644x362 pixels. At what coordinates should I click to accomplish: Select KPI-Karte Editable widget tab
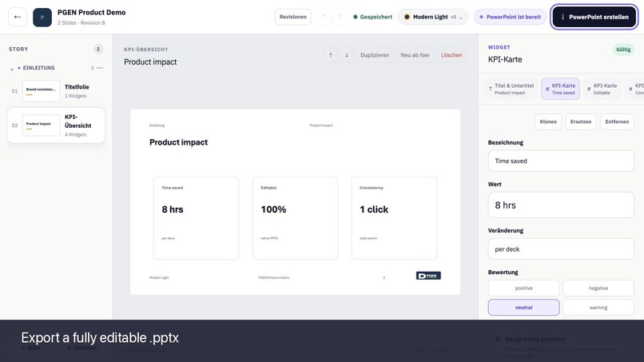[602, 89]
